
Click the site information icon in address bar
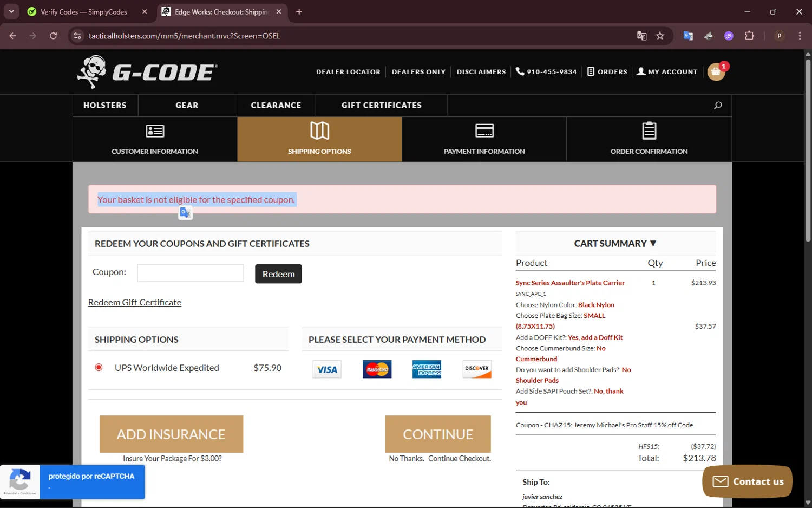[x=77, y=36]
